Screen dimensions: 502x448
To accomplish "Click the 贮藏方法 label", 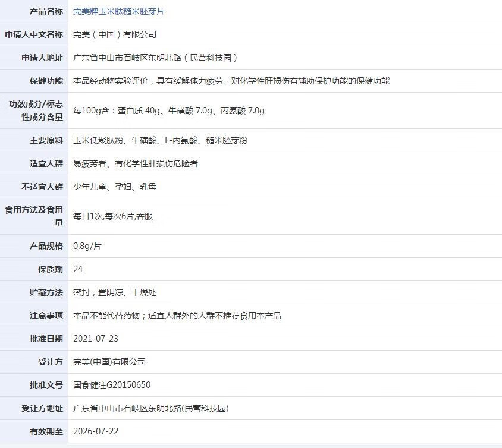I will coord(46,292).
